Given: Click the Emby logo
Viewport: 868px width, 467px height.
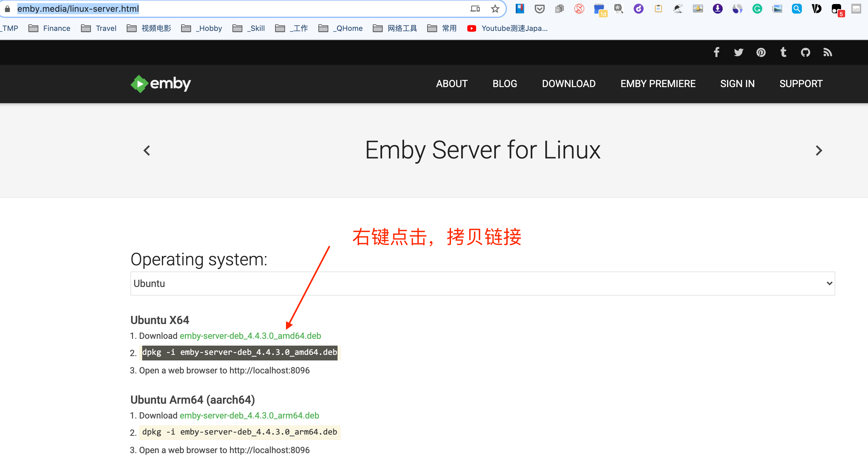Looking at the screenshot, I should (161, 83).
